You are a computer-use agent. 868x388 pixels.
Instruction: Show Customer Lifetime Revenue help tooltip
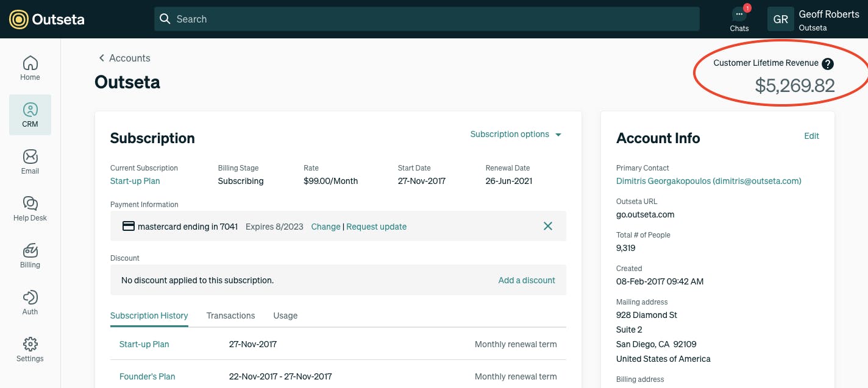(827, 63)
